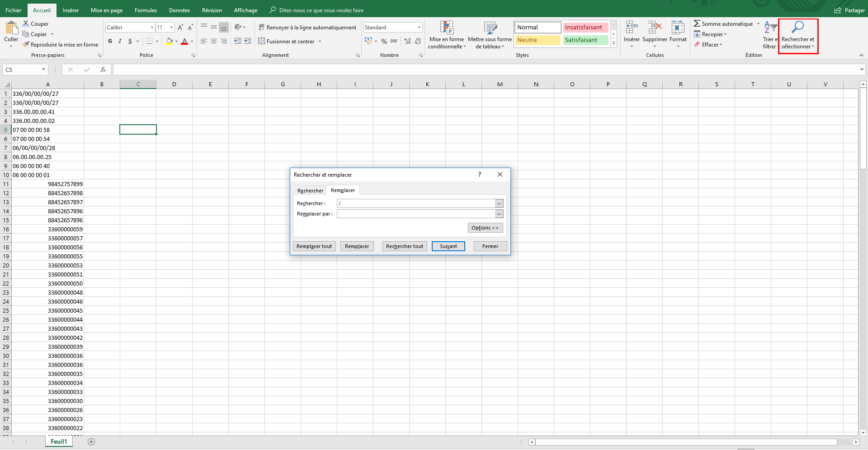Click the Fusionner et centrer icon
Screen dimensions: 868x450
pyautogui.click(x=261, y=41)
